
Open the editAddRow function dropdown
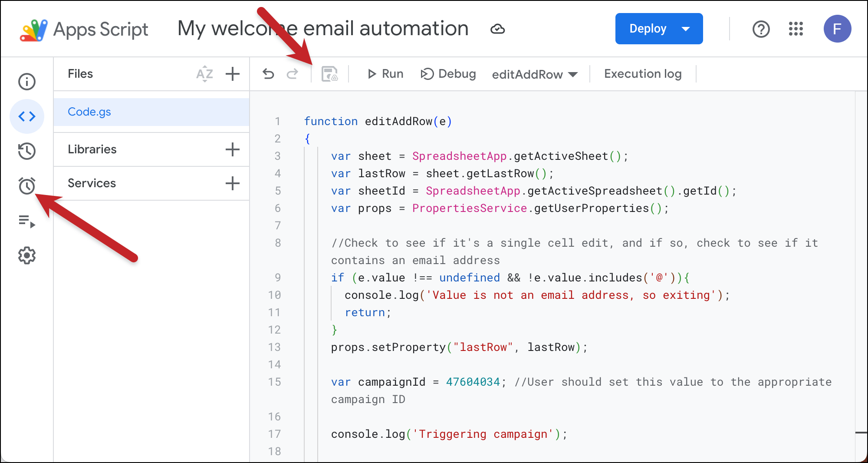pos(535,74)
